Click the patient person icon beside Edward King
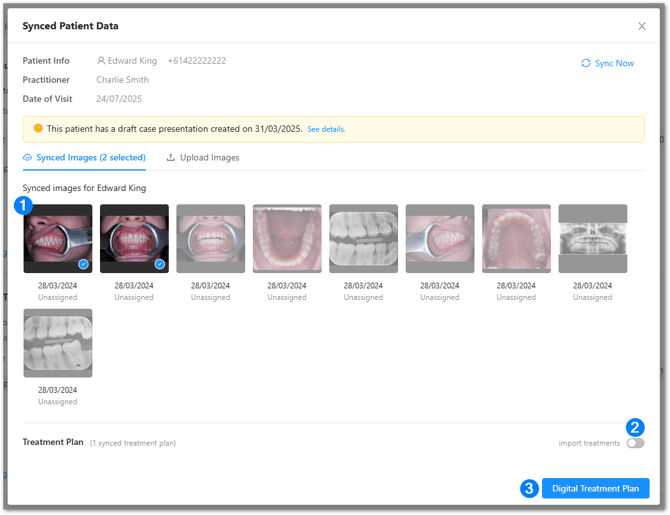Image resolution: width=670 pixels, height=515 pixels. (x=101, y=61)
